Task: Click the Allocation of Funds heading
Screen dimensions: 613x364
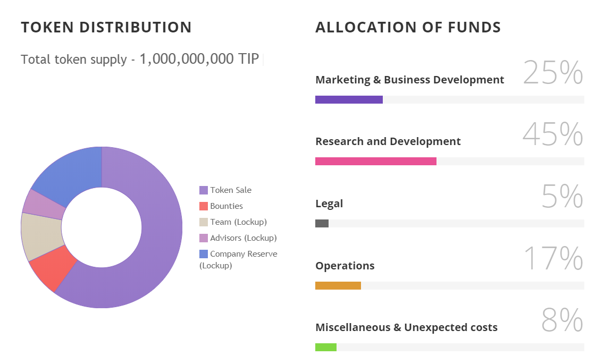Action: tap(408, 28)
